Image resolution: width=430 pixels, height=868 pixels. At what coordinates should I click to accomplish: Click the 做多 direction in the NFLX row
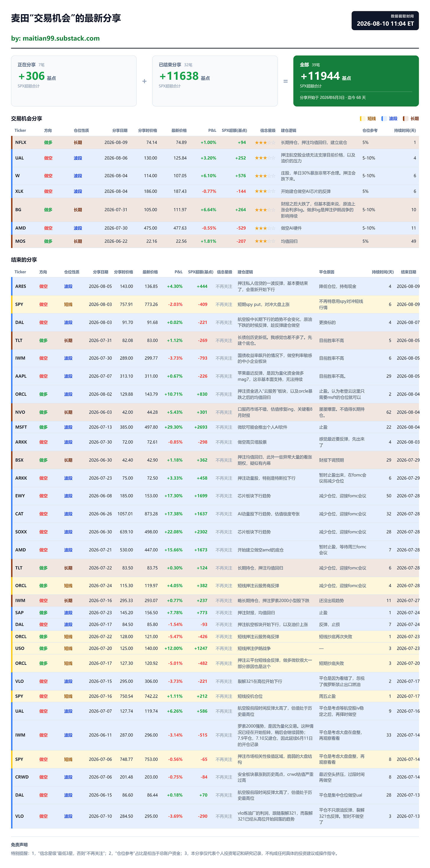(48, 143)
